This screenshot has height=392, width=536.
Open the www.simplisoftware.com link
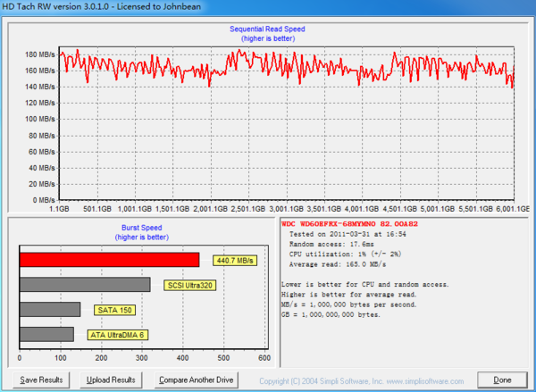tap(423, 380)
